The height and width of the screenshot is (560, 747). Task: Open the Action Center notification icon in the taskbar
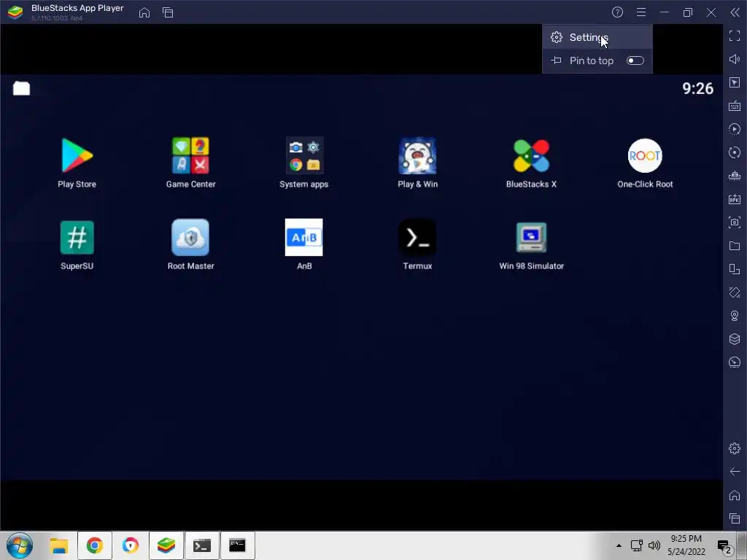[x=724, y=546]
